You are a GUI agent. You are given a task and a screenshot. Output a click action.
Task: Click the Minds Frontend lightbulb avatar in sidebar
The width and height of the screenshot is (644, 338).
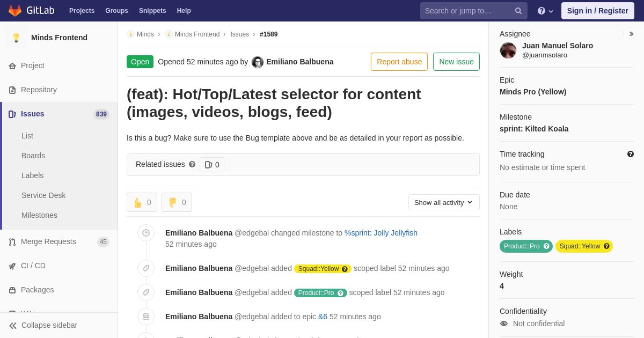click(x=16, y=38)
